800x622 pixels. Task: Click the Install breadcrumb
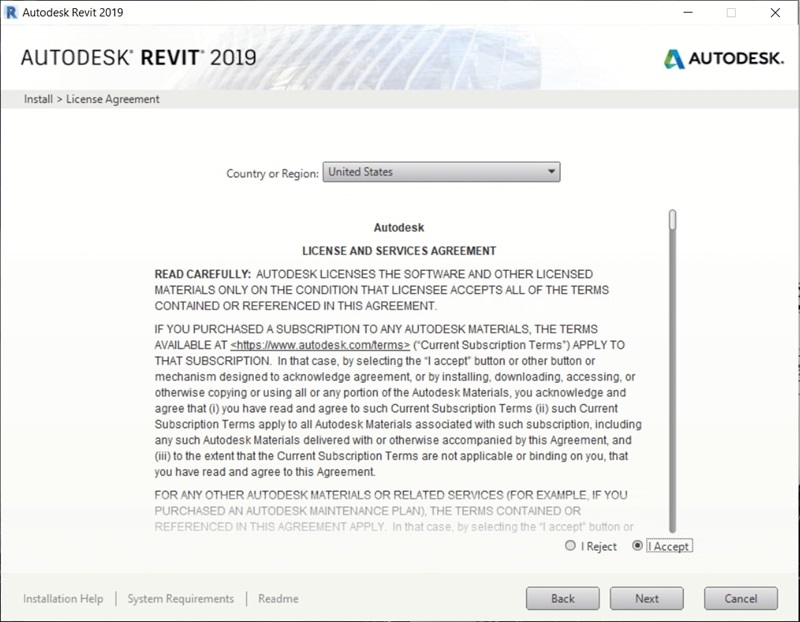tap(40, 99)
